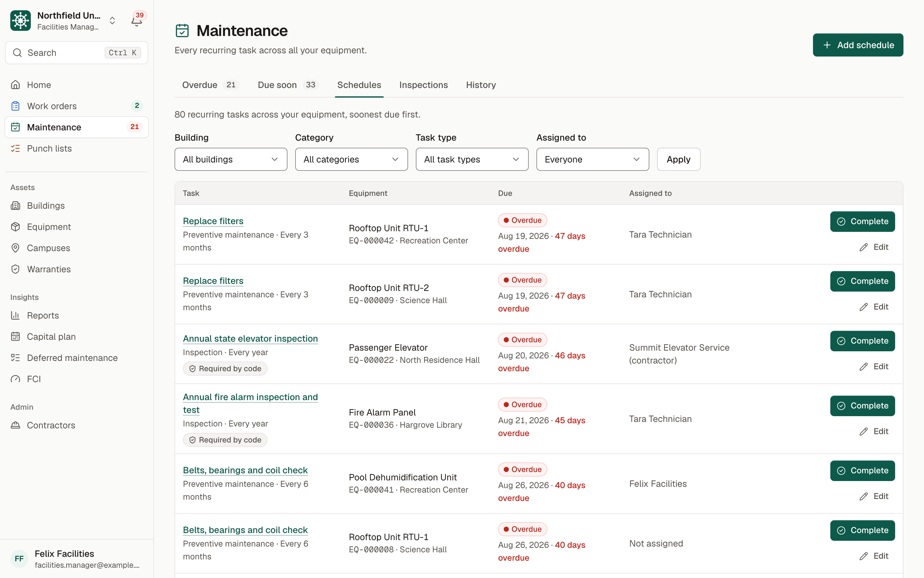Open Replace filters task for RTU-1
924x578 pixels.
(213, 221)
